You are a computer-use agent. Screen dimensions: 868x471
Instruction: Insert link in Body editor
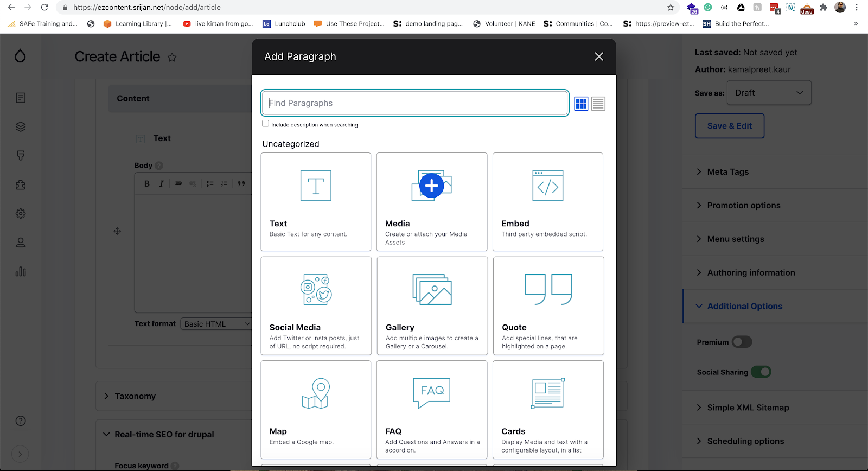tap(178, 184)
